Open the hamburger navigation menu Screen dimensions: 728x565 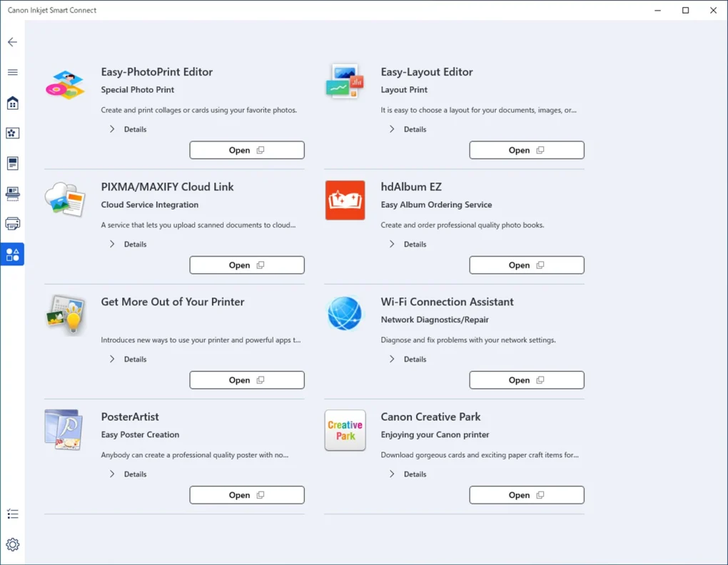coord(12,72)
